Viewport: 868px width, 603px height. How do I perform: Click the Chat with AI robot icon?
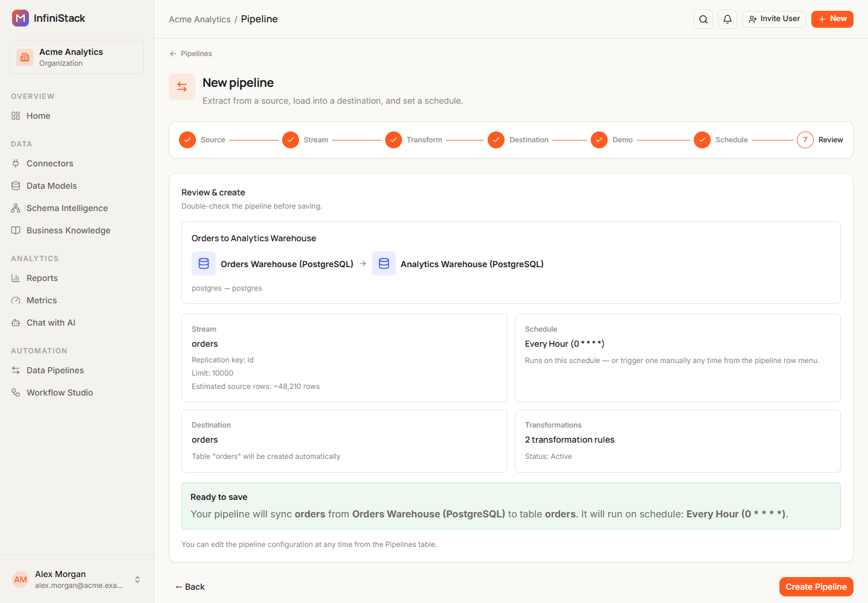pos(16,323)
